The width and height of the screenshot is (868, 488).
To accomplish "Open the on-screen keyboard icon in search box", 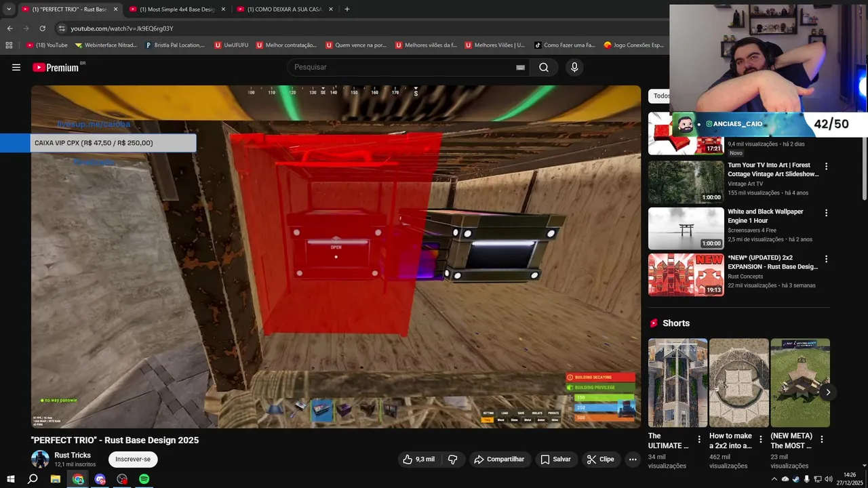I will [520, 67].
